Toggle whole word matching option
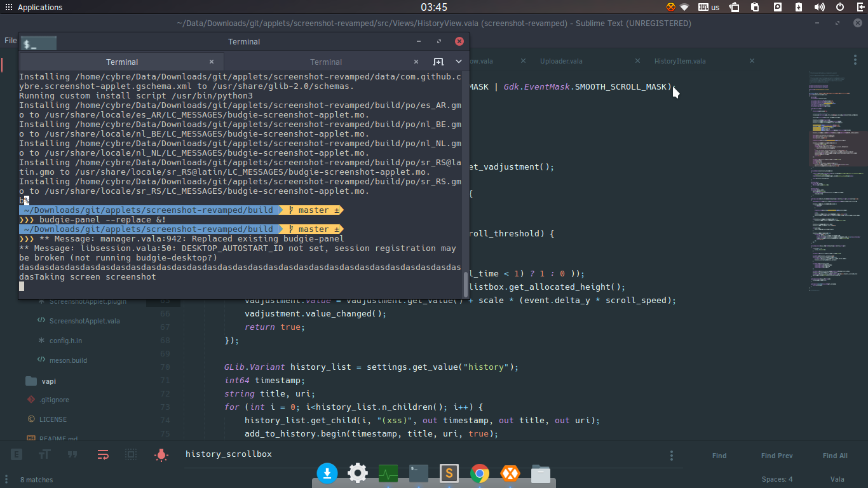The height and width of the screenshot is (488, 868). point(72,455)
